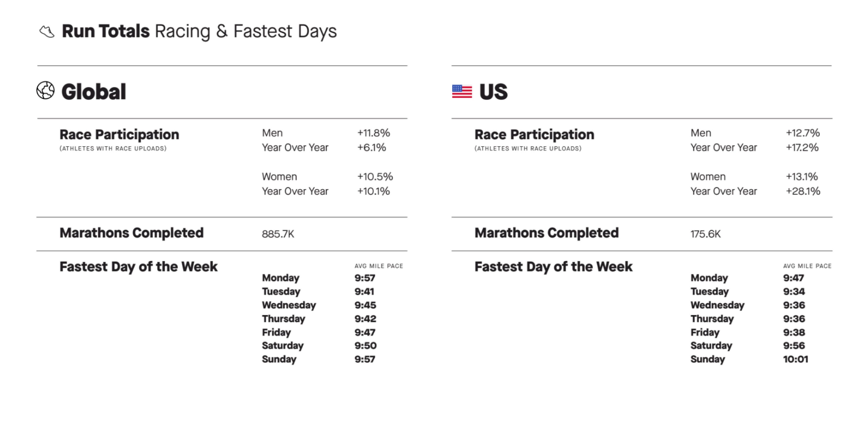Image resolution: width=868 pixels, height=442 pixels.
Task: Click US Marathons Completed value 175.6K
Action: pyautogui.click(x=706, y=234)
